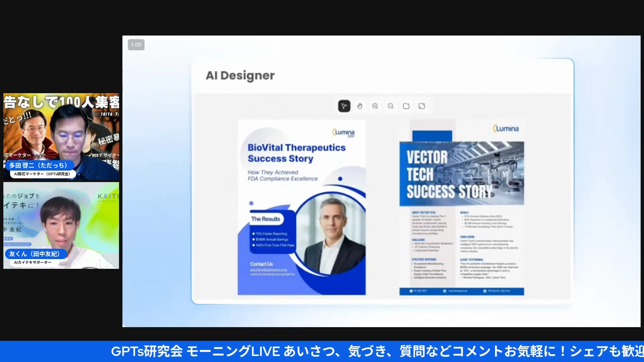Click the phone icon in Vector Tech footer
The width and height of the screenshot is (644, 362).
click(411, 291)
